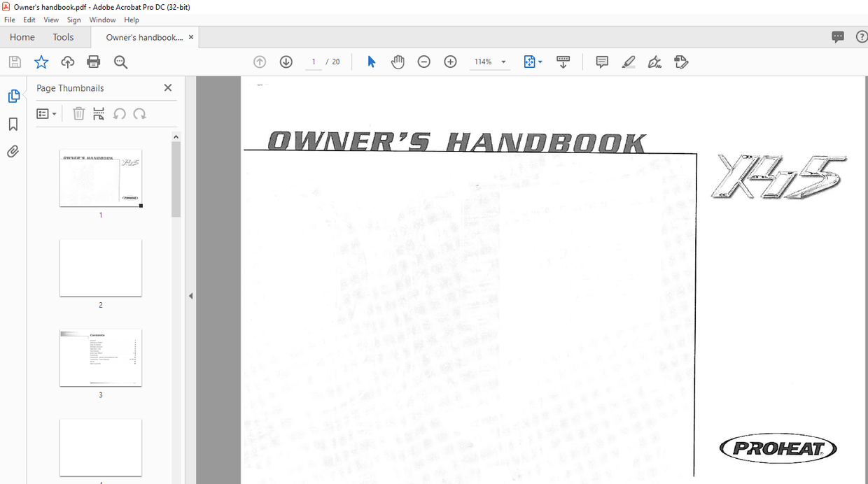868x484 pixels.
Task: Close the Page Thumbnails panel
Action: pyautogui.click(x=168, y=87)
